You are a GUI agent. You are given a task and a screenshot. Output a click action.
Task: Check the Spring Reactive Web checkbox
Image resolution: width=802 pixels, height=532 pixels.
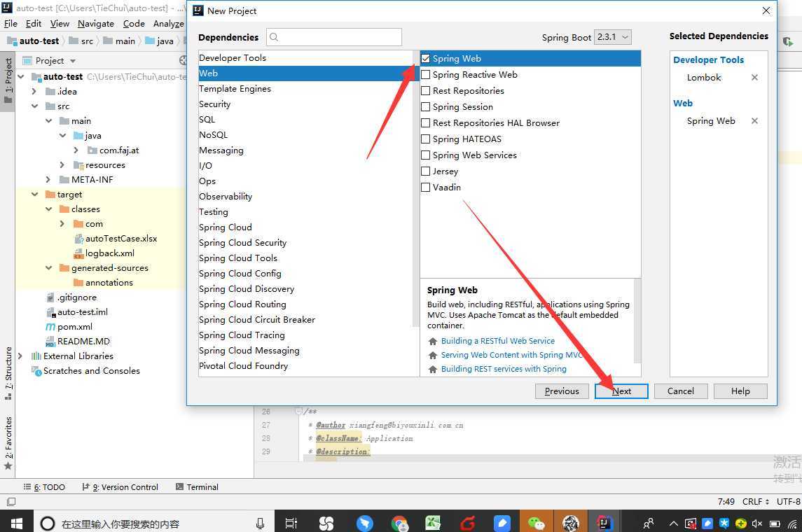(425, 75)
